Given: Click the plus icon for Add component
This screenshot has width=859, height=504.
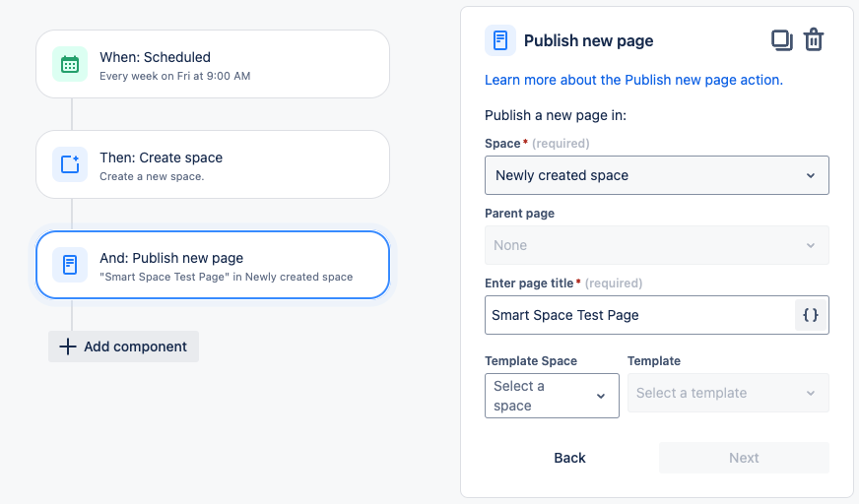Looking at the screenshot, I should (67, 346).
